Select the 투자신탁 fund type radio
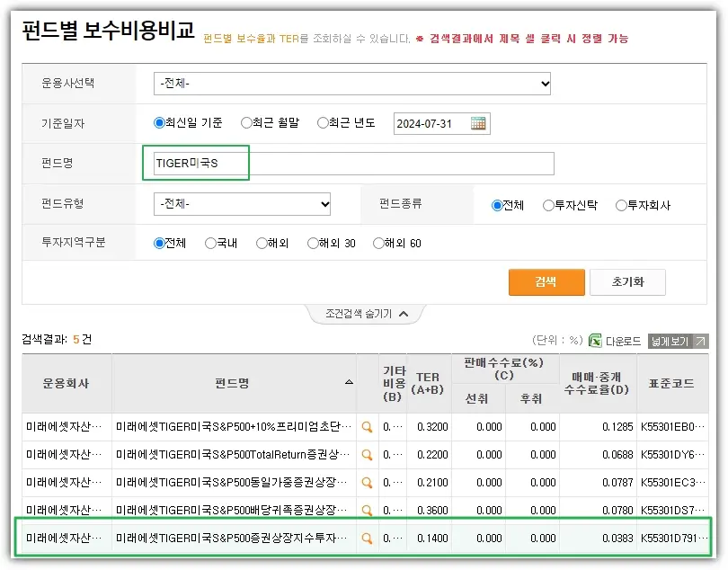This screenshot has height=570, width=728. [548, 205]
